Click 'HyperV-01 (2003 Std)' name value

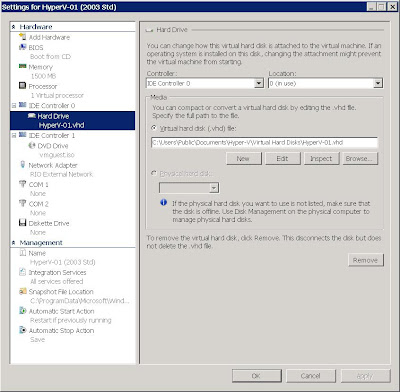point(63,262)
